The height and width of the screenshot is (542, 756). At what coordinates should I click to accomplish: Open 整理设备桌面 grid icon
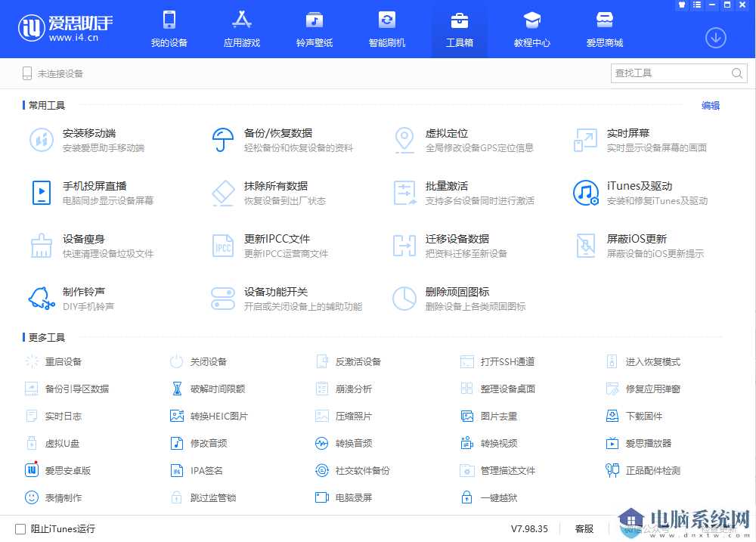pos(466,389)
